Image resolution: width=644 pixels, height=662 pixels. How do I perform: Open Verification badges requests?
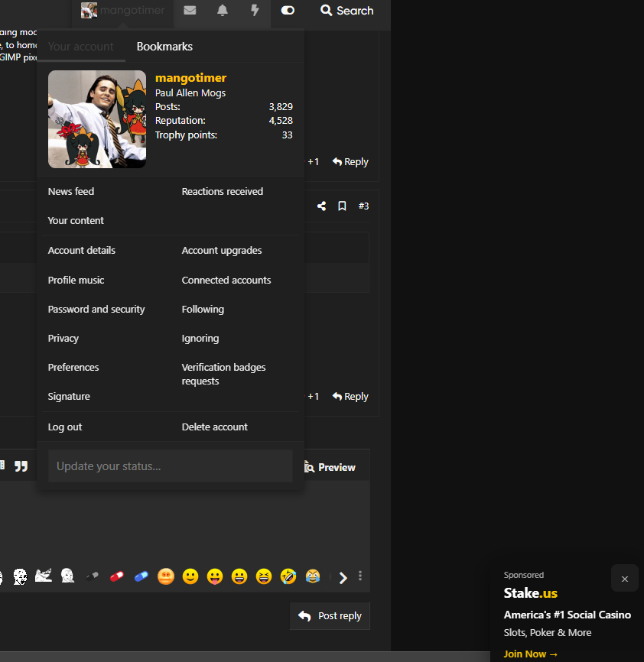(x=224, y=374)
